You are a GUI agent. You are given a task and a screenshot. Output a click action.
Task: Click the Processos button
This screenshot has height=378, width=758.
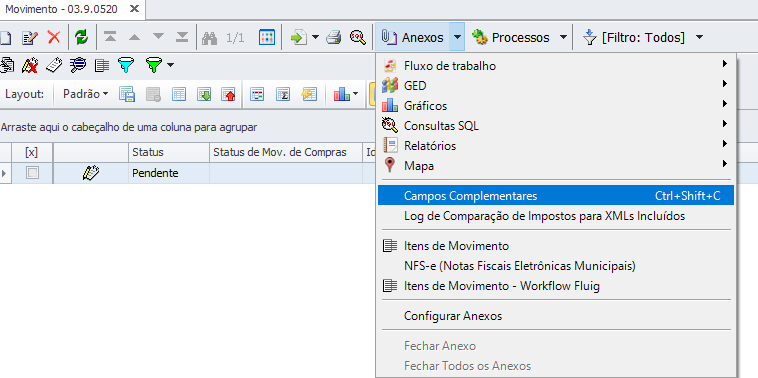[x=510, y=37]
